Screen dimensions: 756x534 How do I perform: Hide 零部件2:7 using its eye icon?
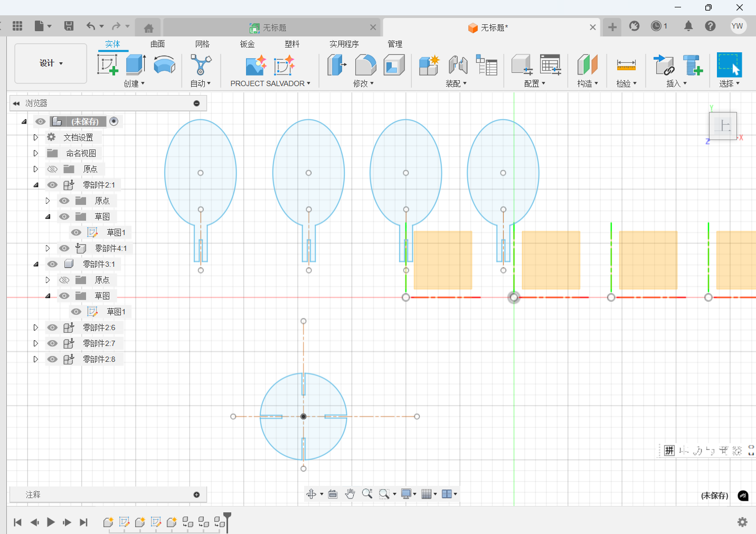[52, 343]
